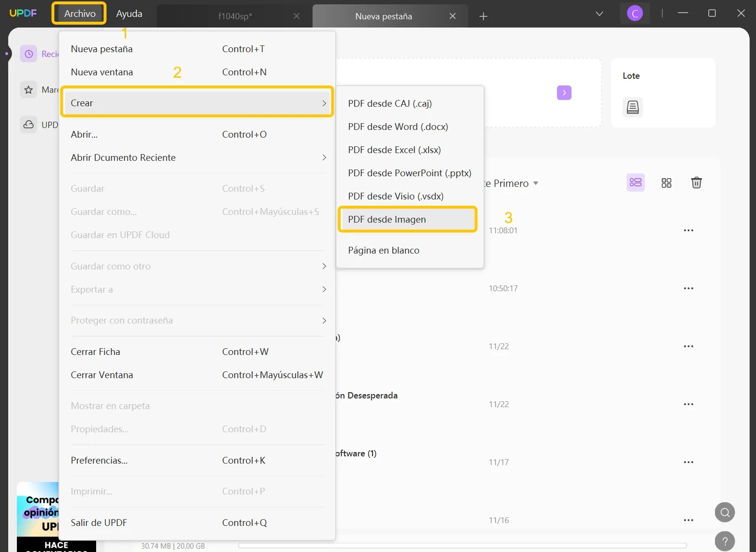This screenshot has width=756, height=552.
Task: Choose PDF desde Visio (.vsdx)
Action: (410, 196)
